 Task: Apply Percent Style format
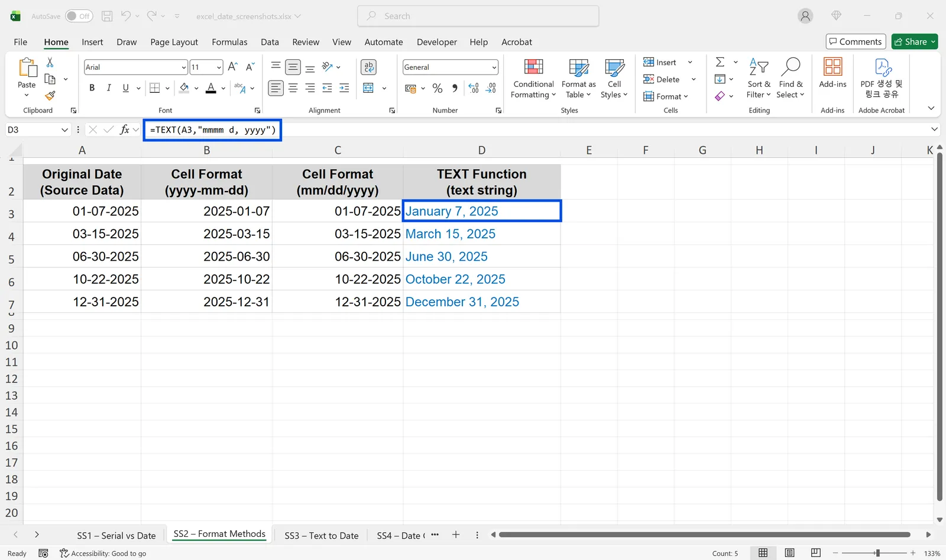(x=438, y=88)
